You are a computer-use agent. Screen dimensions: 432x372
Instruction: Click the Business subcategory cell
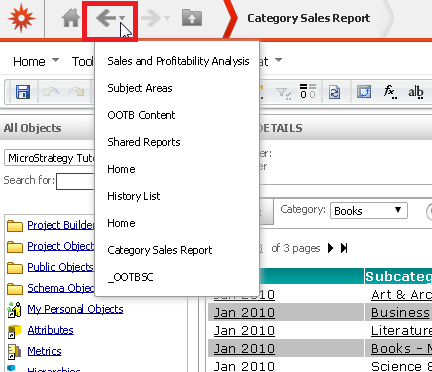click(x=400, y=312)
